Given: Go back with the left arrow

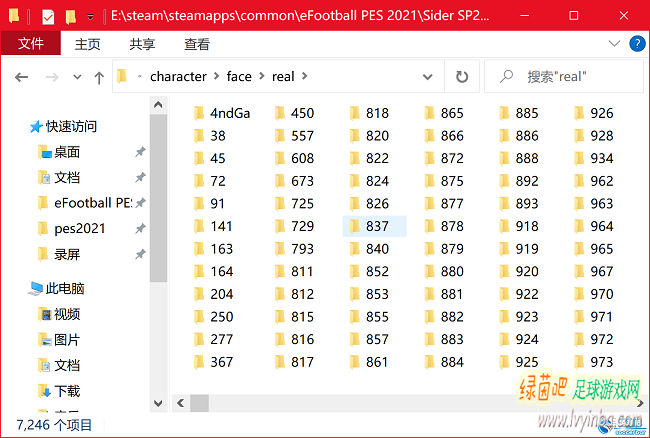Looking at the screenshot, I should 22,77.
